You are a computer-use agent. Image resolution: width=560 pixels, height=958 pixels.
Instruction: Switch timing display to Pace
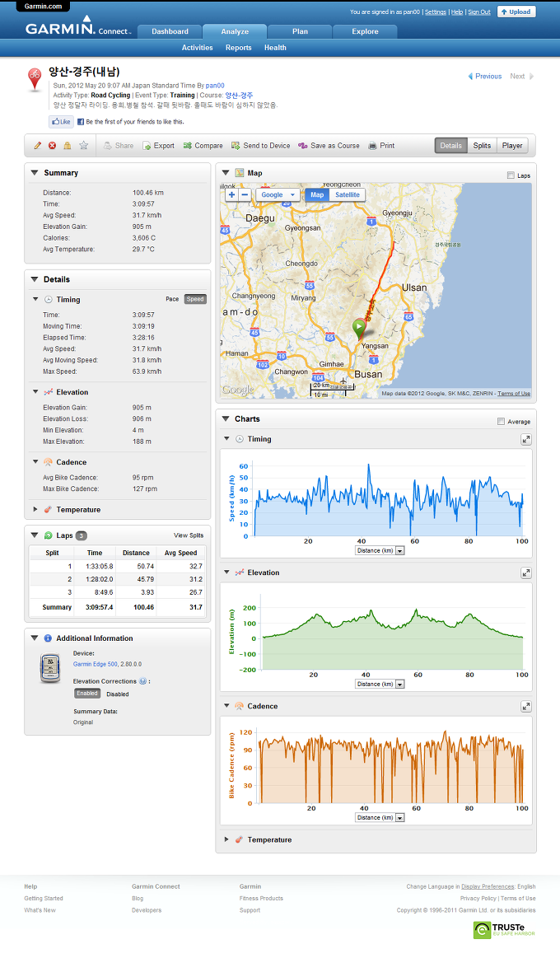click(172, 299)
